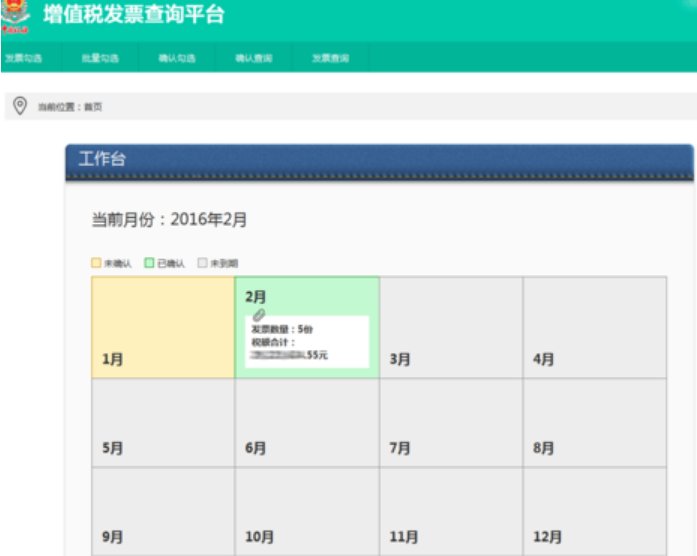Click the yellow 未确认 legend swatch

click(x=96, y=263)
